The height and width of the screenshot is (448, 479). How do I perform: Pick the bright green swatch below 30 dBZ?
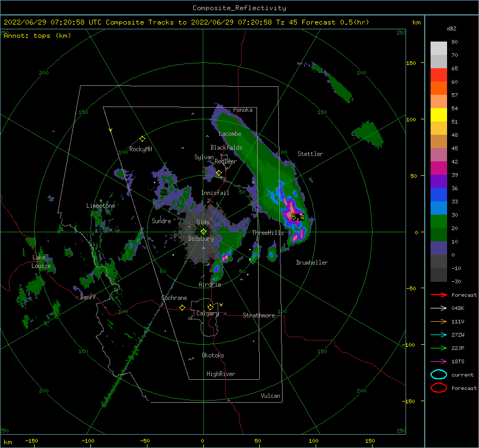pos(439,221)
